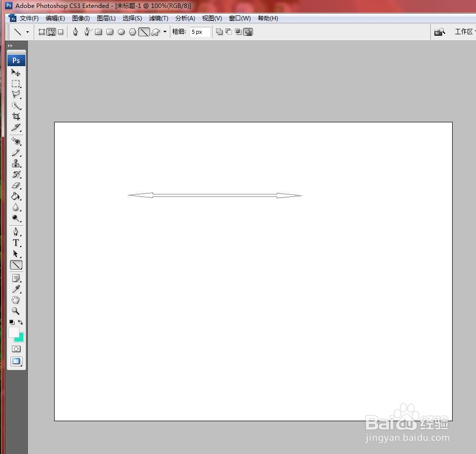This screenshot has height=454, width=476.
Task: Select the Pen tool in toolbox
Action: (x=15, y=232)
